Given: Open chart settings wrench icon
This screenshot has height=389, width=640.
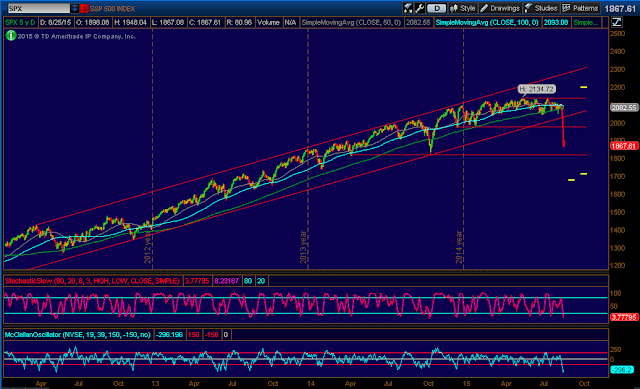Looking at the screenshot, I should (420, 8).
